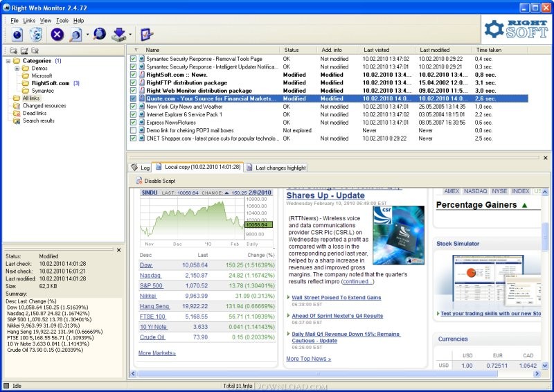Collapse the Categories tree node
Image resolution: width=554 pixels, height=392 pixels.
click(8, 61)
